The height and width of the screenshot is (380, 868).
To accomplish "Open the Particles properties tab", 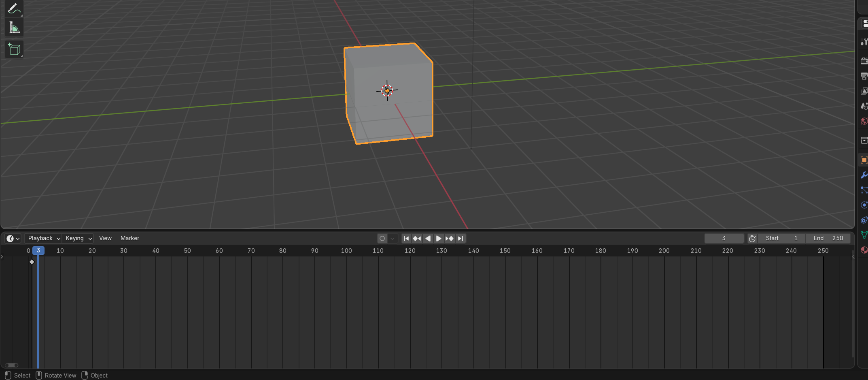I will pos(864,190).
